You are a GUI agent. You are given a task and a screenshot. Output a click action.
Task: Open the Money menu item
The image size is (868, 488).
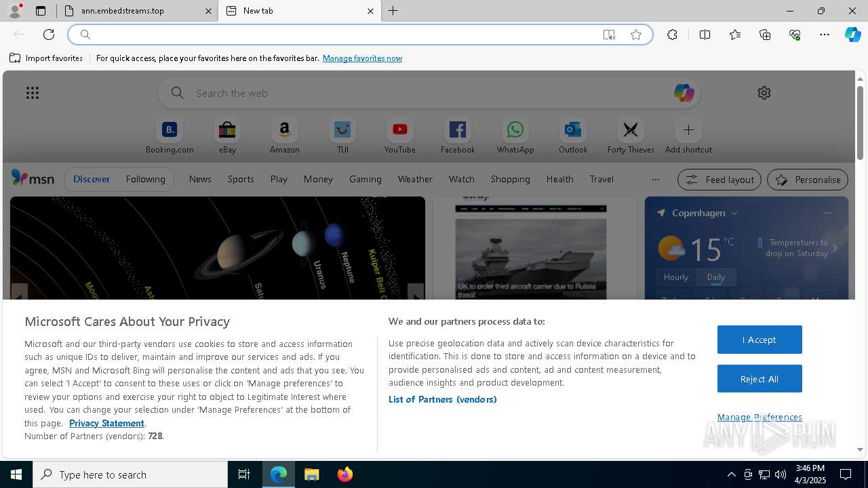[x=318, y=179]
